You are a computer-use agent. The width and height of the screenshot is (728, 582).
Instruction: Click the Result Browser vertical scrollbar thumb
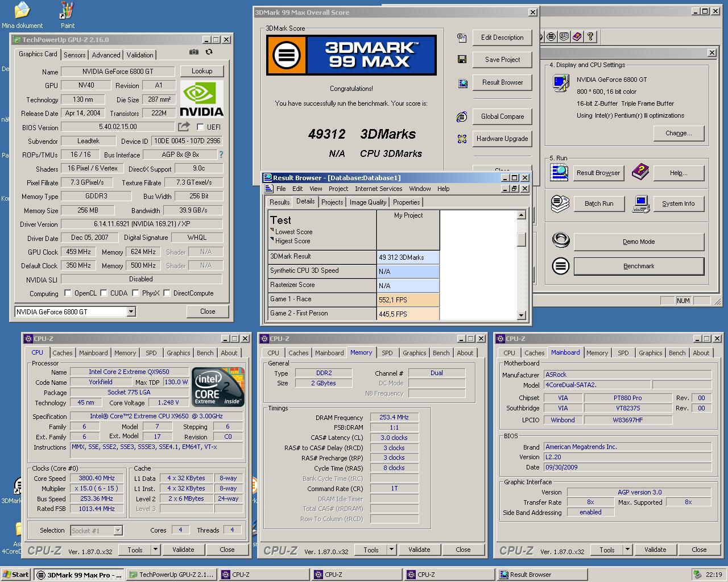[x=522, y=239]
